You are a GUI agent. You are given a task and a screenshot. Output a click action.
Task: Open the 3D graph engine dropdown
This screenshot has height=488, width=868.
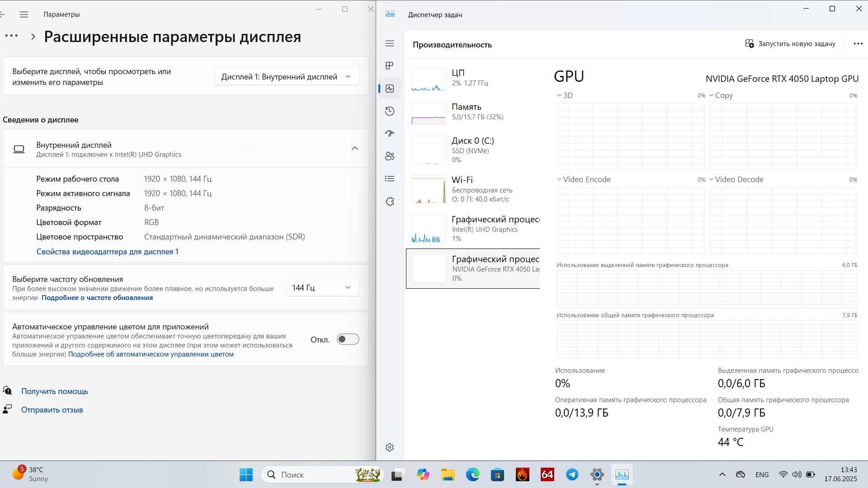pos(565,95)
